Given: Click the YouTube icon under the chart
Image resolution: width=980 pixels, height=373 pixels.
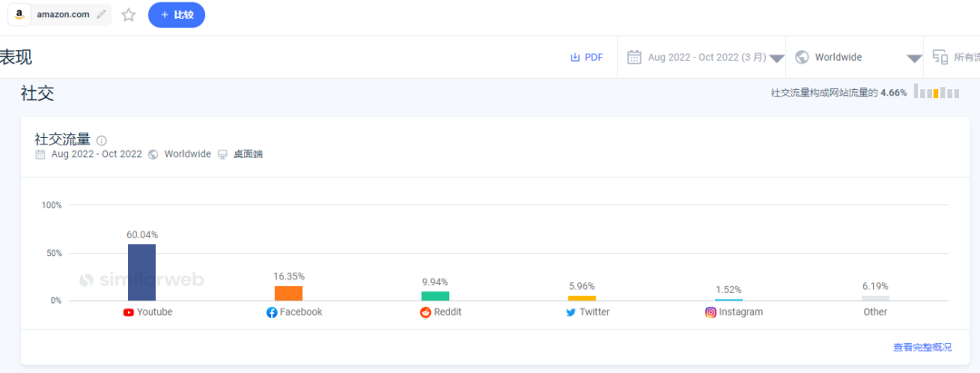Looking at the screenshot, I should [129, 312].
